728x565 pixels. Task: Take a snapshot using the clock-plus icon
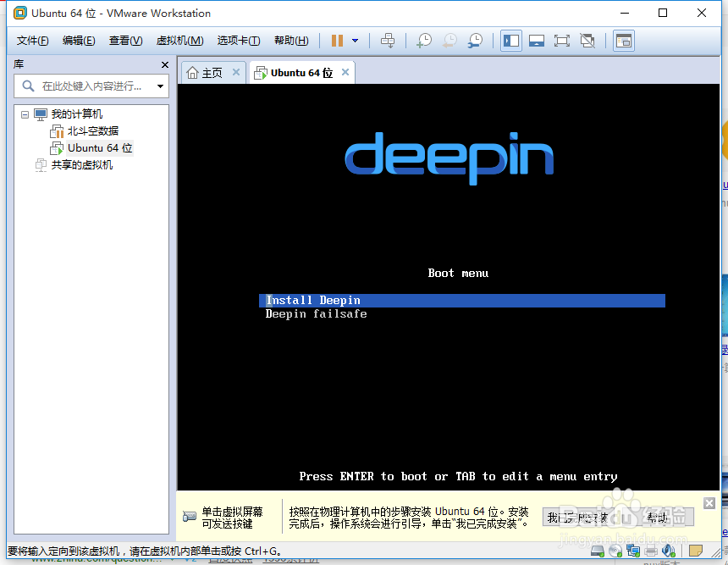coord(423,40)
